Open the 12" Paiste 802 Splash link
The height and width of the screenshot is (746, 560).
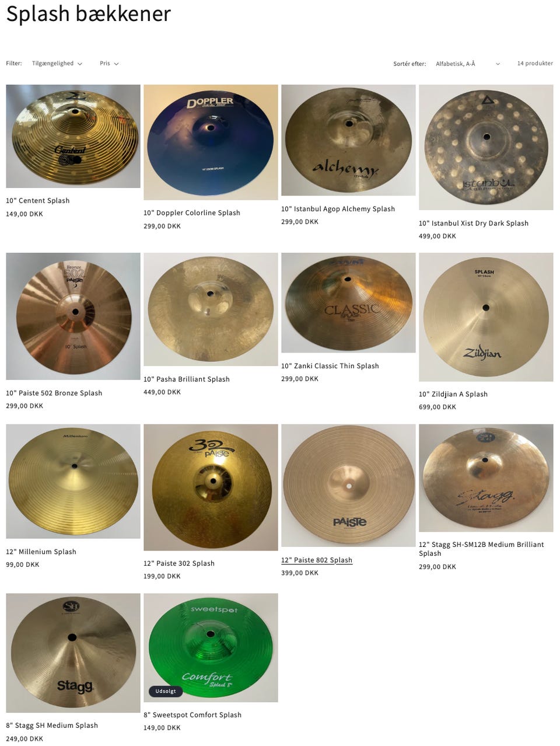pos(317,560)
